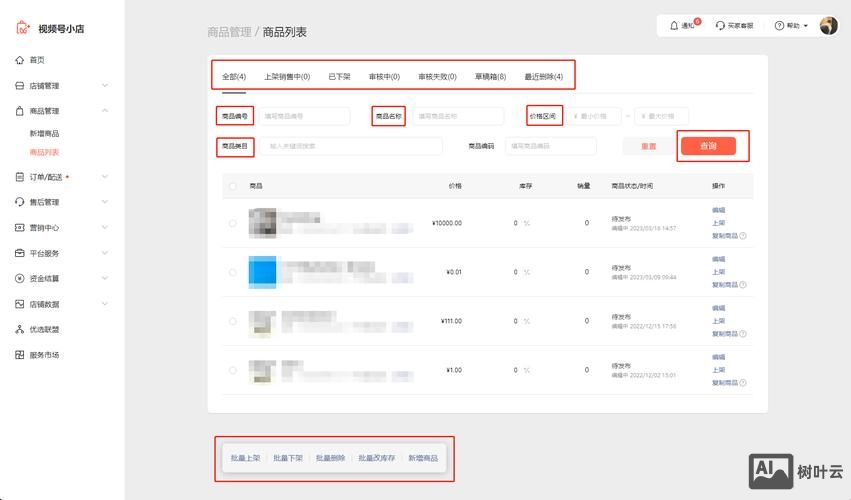The height and width of the screenshot is (500, 851).
Task: Switch to the 已下架 tab
Action: click(339, 77)
